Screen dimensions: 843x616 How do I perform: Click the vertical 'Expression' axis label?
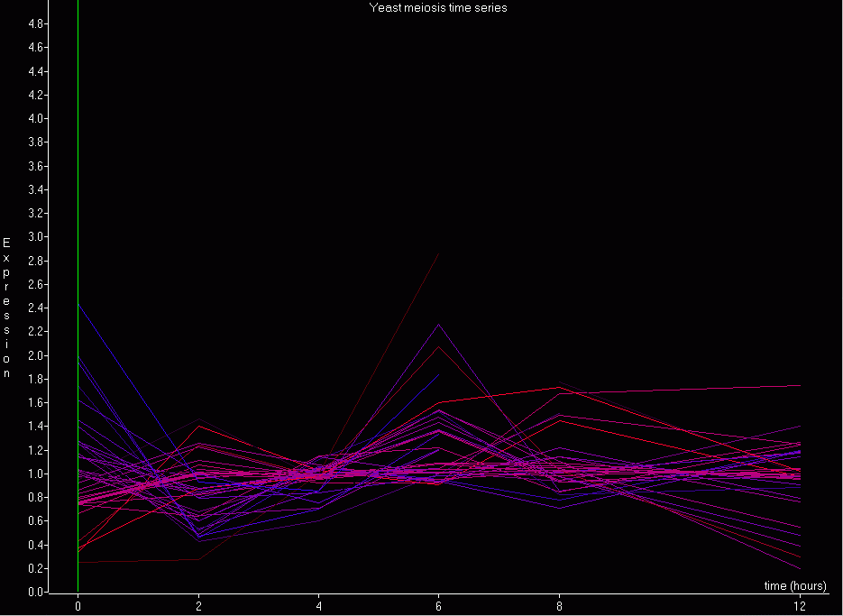pos(7,308)
